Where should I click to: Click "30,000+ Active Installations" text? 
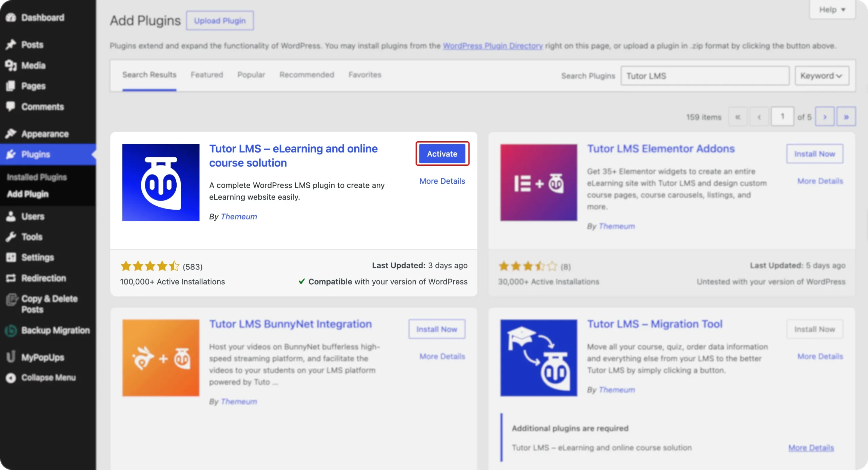pos(548,282)
